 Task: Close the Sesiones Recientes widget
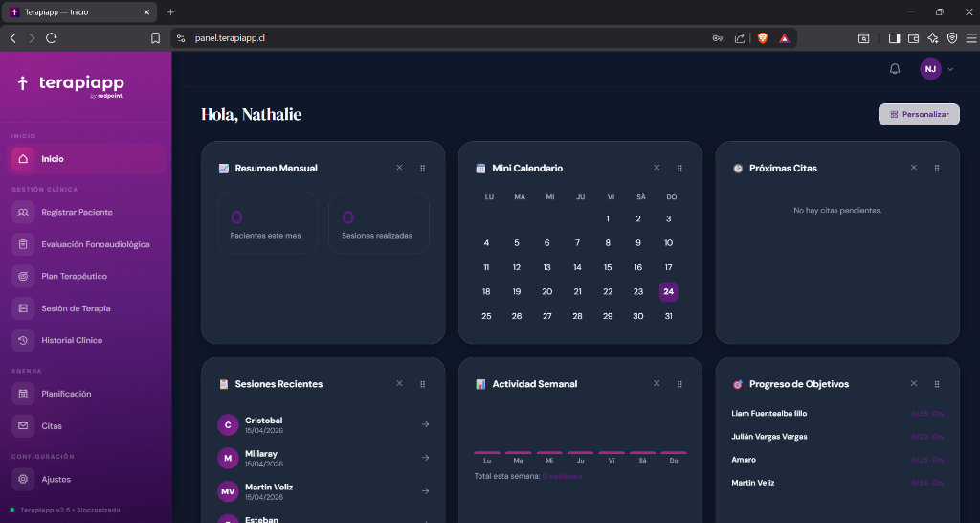399,383
